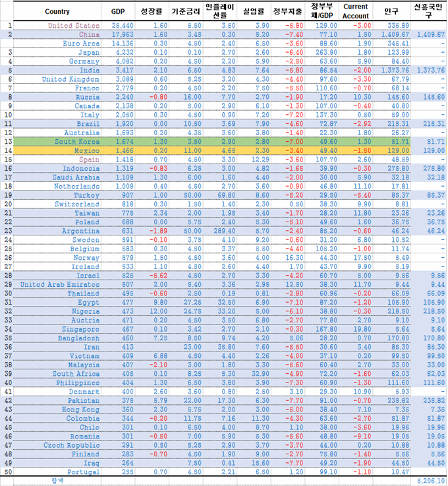Click row number 28 cell
Viewport: 448px width, 486px height.
pyautogui.click(x=7, y=276)
